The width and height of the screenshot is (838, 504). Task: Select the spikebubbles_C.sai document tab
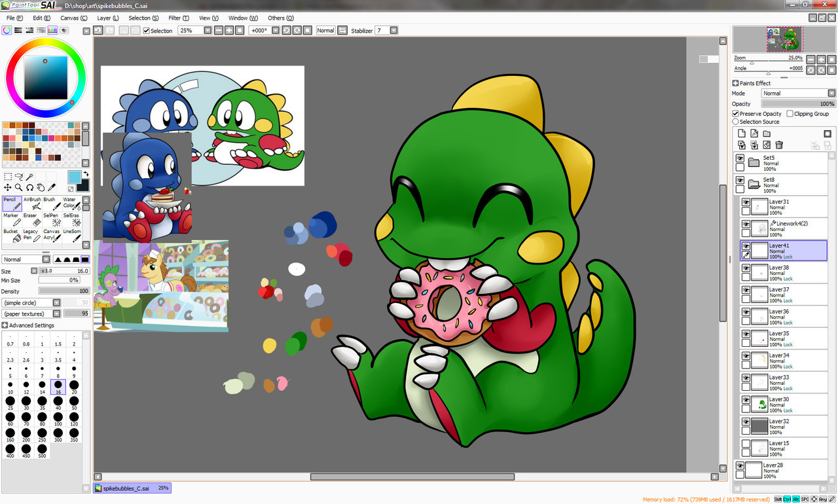click(x=132, y=488)
